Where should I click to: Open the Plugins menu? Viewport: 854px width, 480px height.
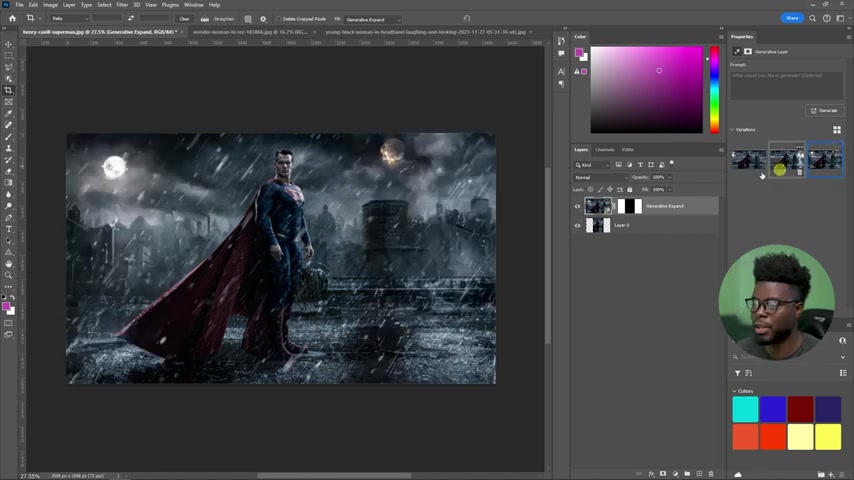(x=170, y=5)
